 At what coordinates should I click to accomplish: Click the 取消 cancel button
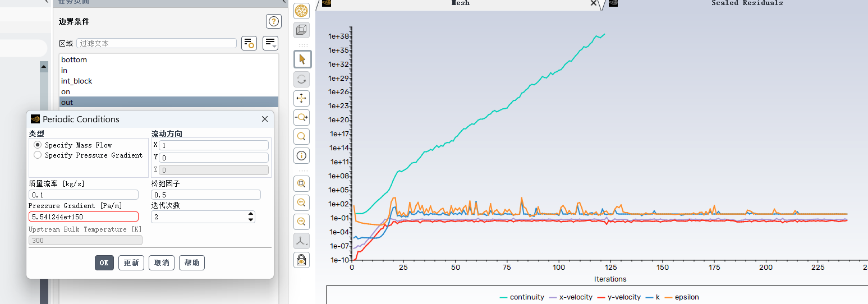(162, 263)
